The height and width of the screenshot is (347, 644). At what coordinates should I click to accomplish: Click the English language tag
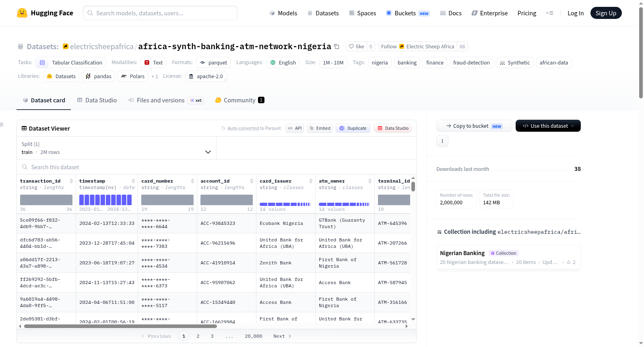(283, 62)
